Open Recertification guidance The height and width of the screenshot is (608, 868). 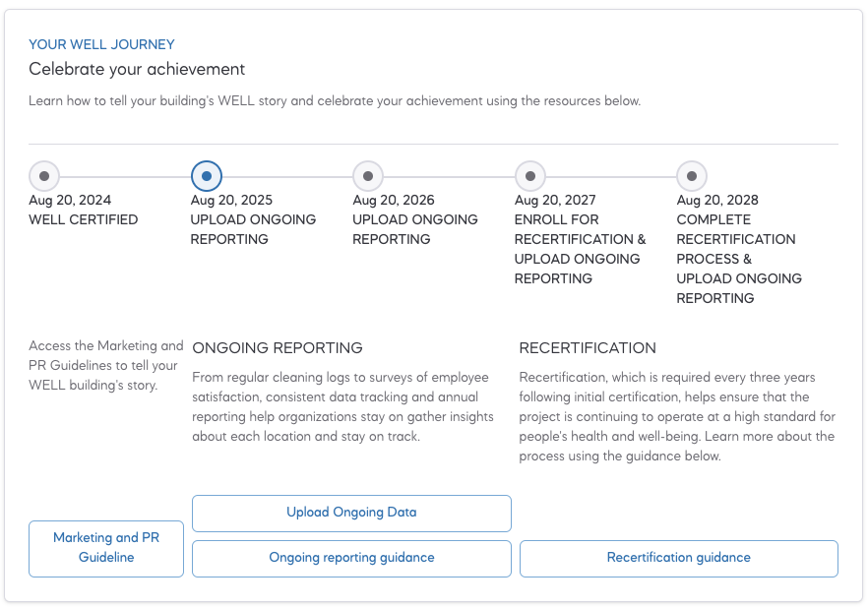[679, 558]
